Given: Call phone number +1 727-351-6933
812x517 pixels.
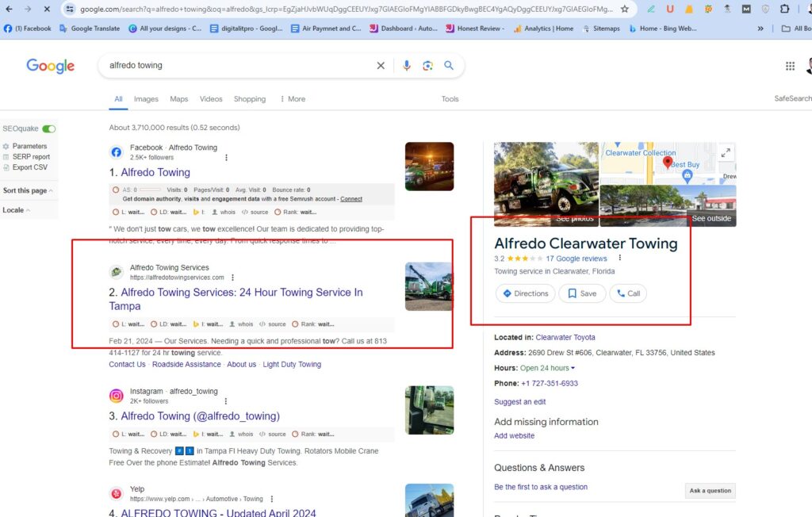Looking at the screenshot, I should tap(550, 383).
